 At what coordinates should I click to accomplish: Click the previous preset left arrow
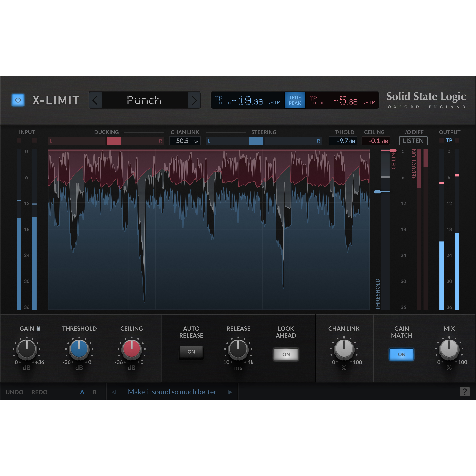95,100
